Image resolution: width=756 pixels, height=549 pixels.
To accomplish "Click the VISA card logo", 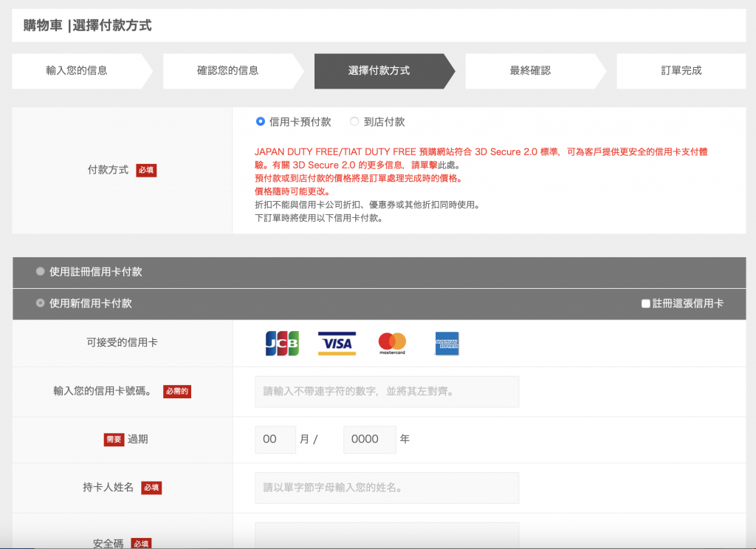I will tap(337, 344).
